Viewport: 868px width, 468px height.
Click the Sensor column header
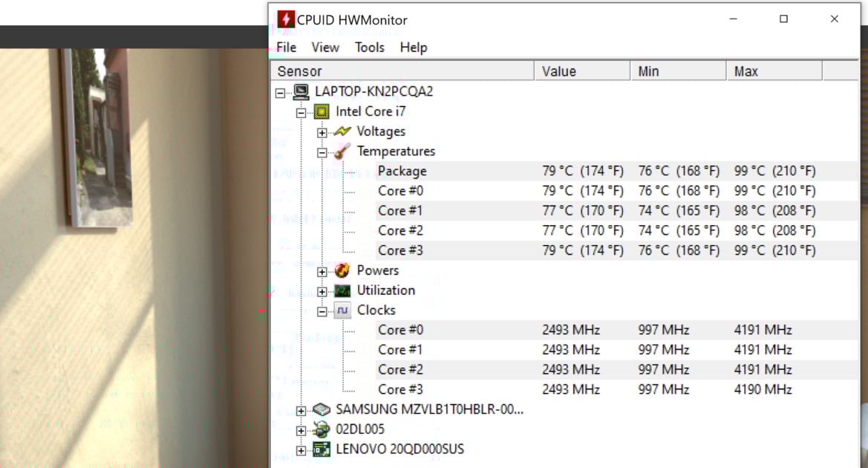click(402, 71)
